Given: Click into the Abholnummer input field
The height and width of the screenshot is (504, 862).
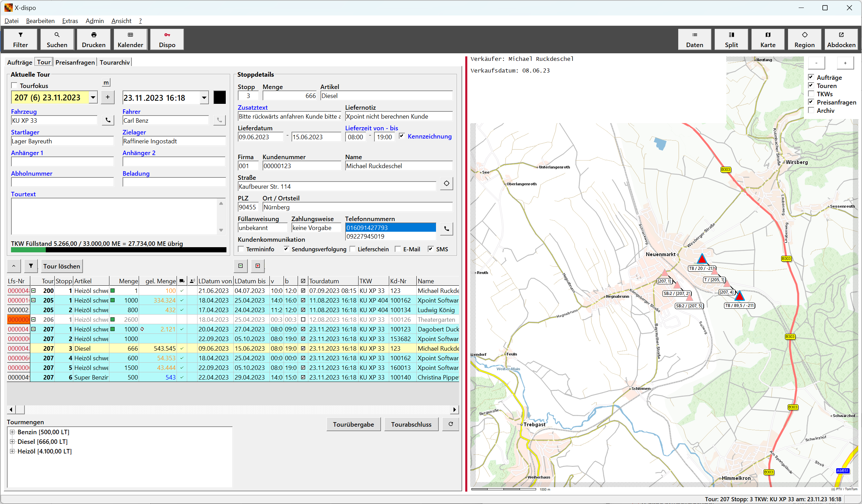Looking at the screenshot, I should tap(62, 182).
